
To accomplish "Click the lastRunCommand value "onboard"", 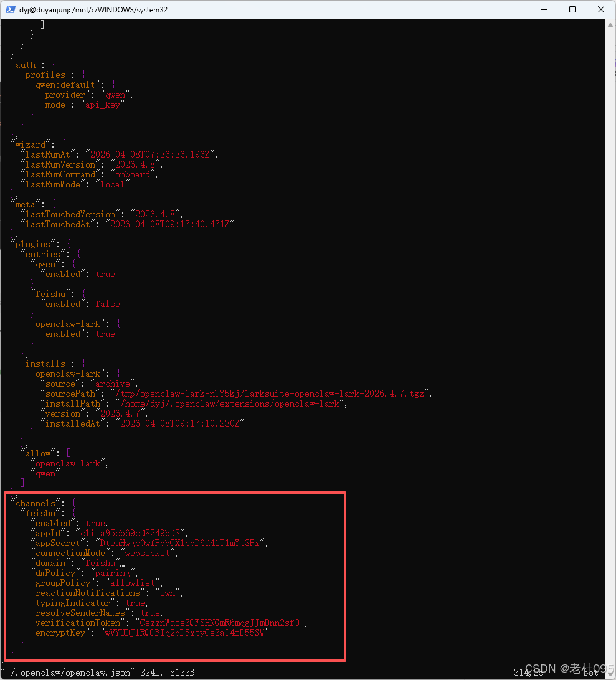I will click(x=132, y=175).
